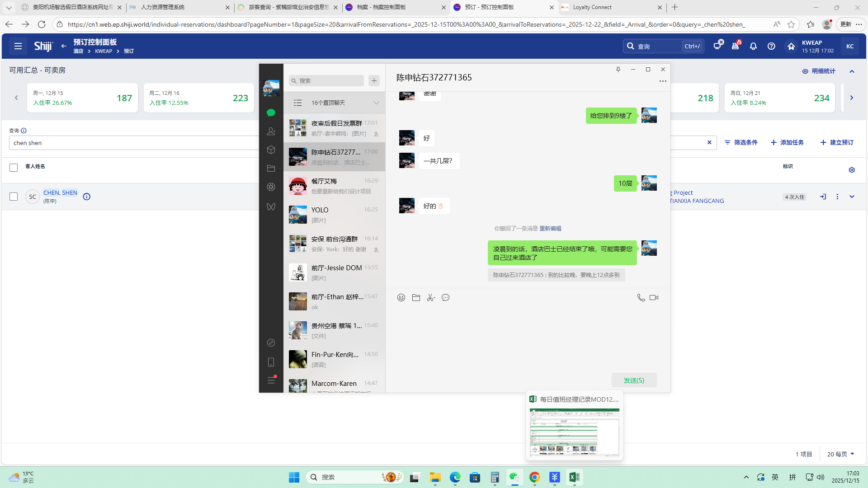The height and width of the screenshot is (488, 868).
Task: Select the CHEN, SHEN reservation checkbox
Action: click(14, 197)
